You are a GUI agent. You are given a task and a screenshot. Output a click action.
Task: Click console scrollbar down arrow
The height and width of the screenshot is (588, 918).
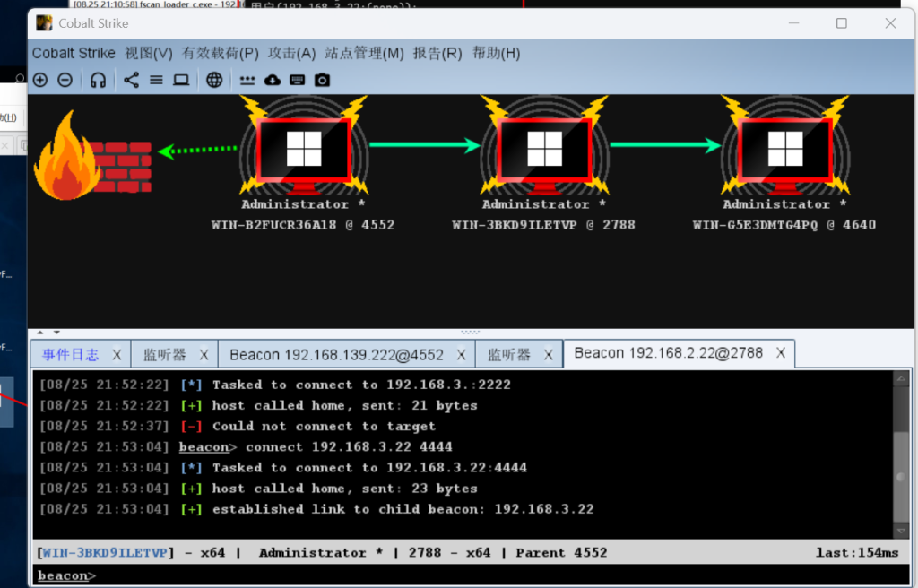click(901, 531)
